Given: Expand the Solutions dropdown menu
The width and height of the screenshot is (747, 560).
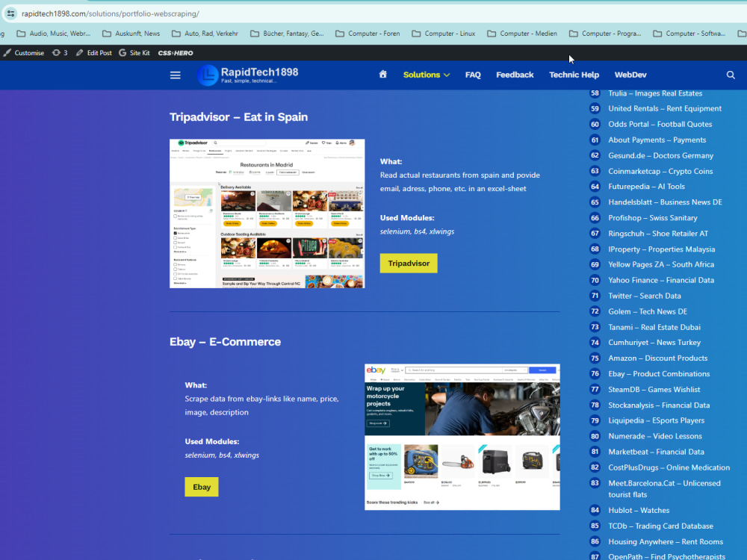Looking at the screenshot, I should click(x=427, y=75).
